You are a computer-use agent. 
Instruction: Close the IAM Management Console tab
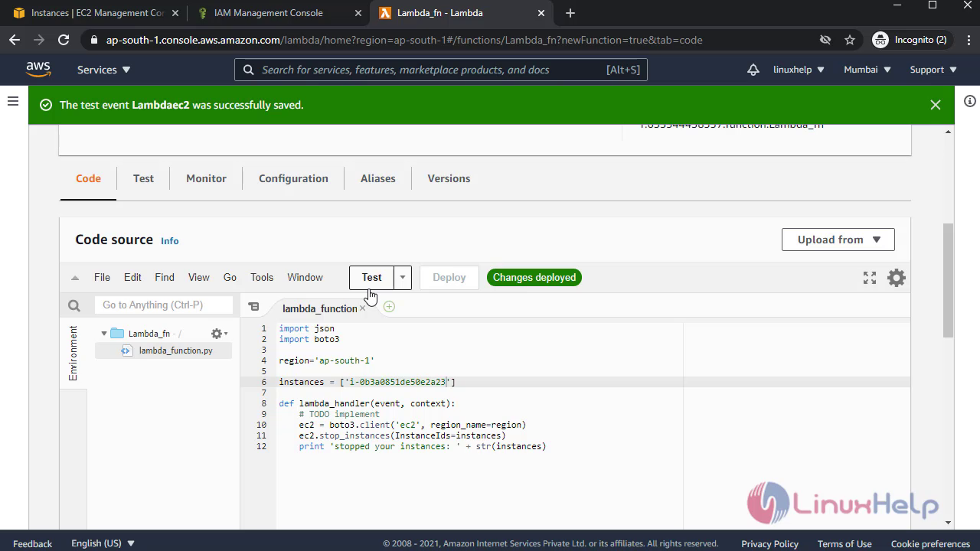358,13
